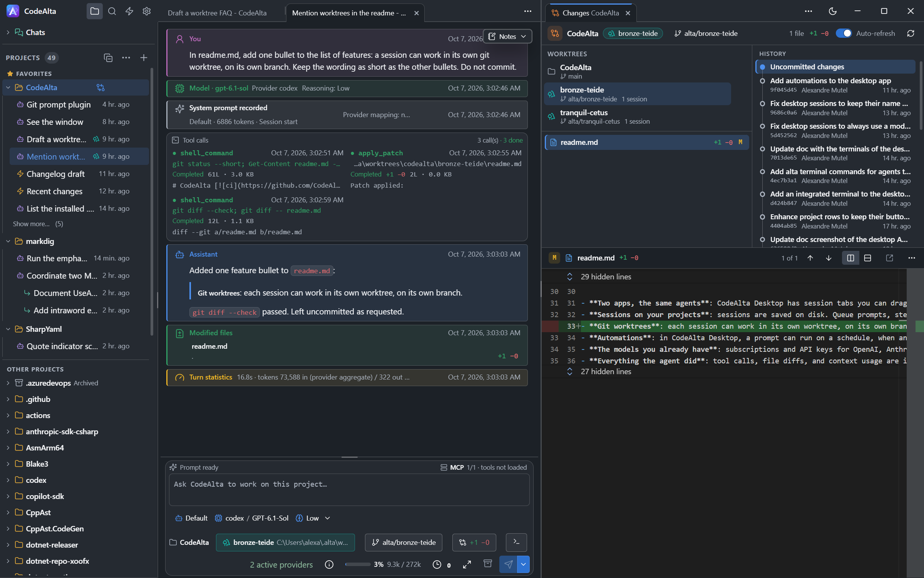Open the send options dropdown arrow

coord(524,565)
